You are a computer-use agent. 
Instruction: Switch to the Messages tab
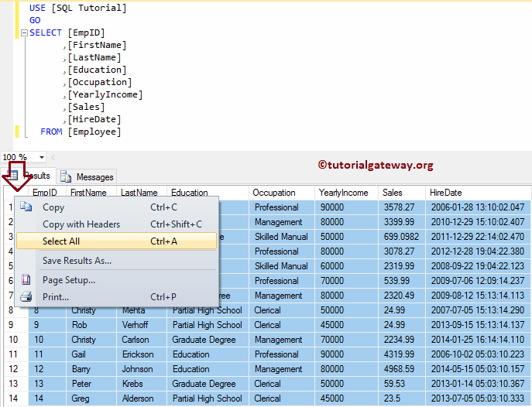click(87, 176)
